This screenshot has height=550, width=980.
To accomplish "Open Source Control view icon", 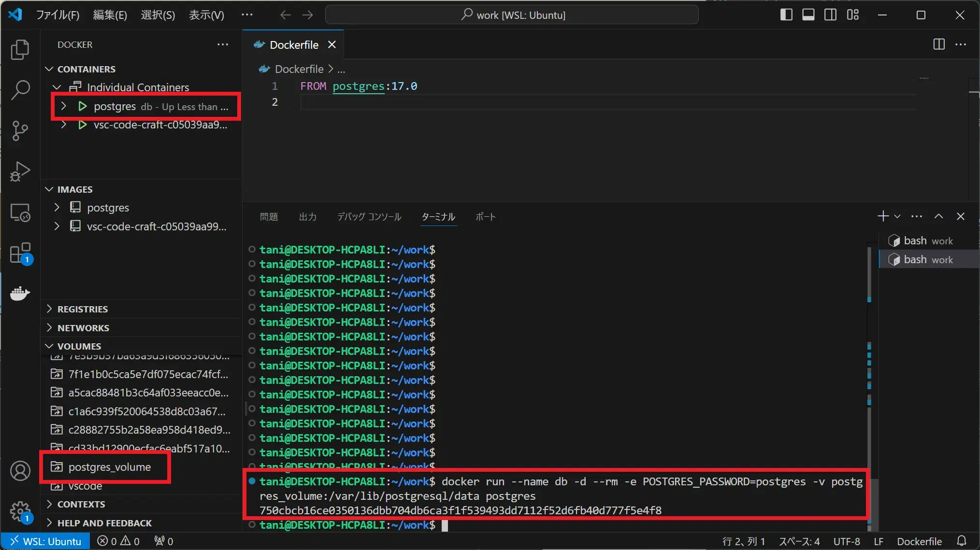I will tap(20, 130).
